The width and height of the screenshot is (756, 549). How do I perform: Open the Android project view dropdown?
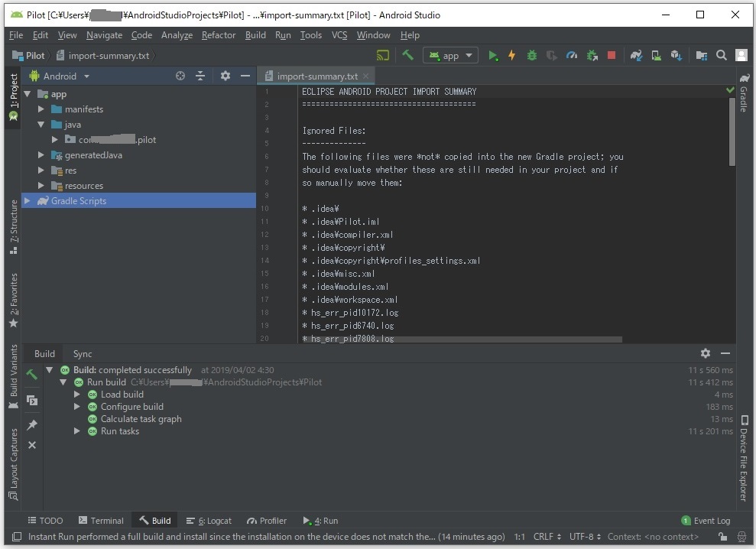point(60,76)
